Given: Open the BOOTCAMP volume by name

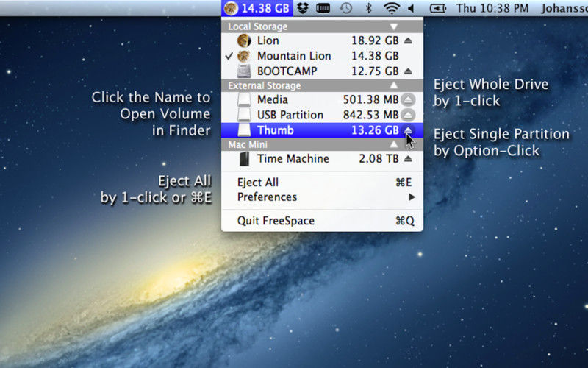Looking at the screenshot, I should 287,71.
